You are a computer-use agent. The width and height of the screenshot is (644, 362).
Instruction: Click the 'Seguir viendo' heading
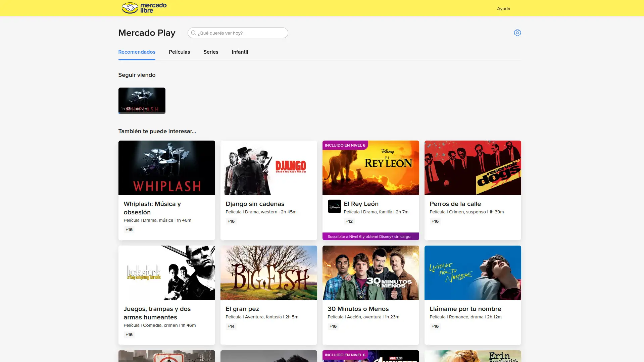pyautogui.click(x=137, y=75)
